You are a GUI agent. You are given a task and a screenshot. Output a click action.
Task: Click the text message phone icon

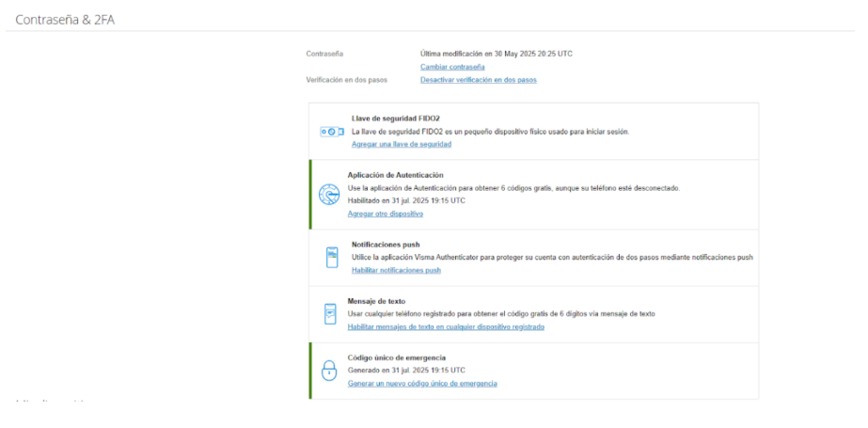pyautogui.click(x=330, y=314)
